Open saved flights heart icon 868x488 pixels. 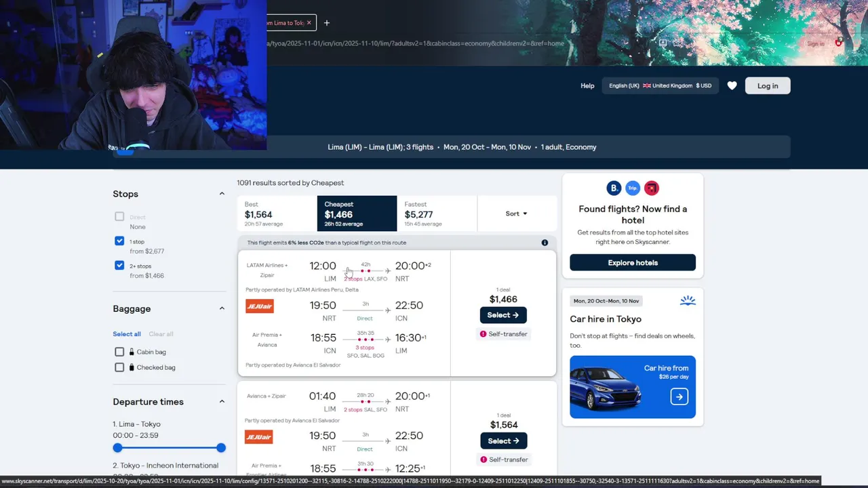[732, 85]
